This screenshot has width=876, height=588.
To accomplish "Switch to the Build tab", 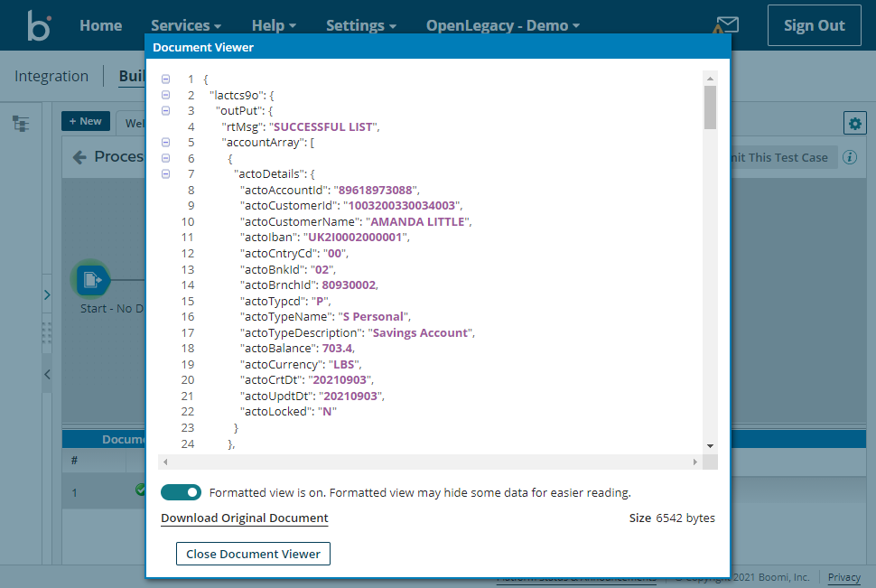I will (x=132, y=75).
